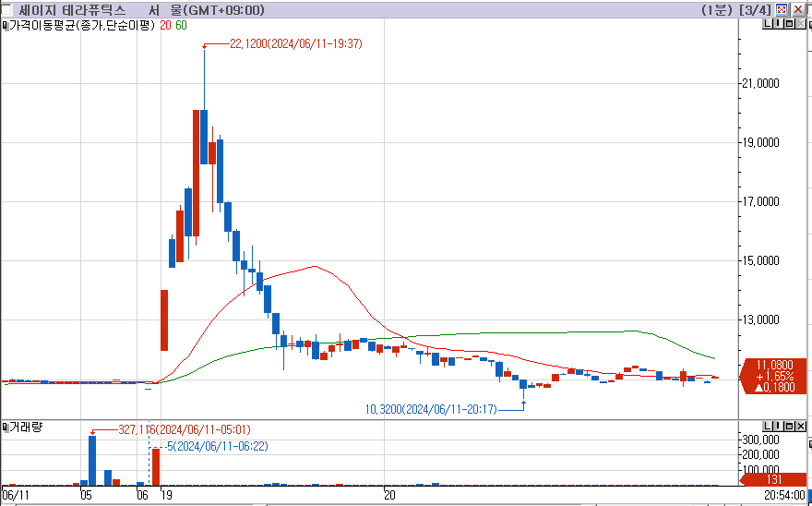Click the -5(2024/06/11-06:22) volume annotation

coord(217,446)
